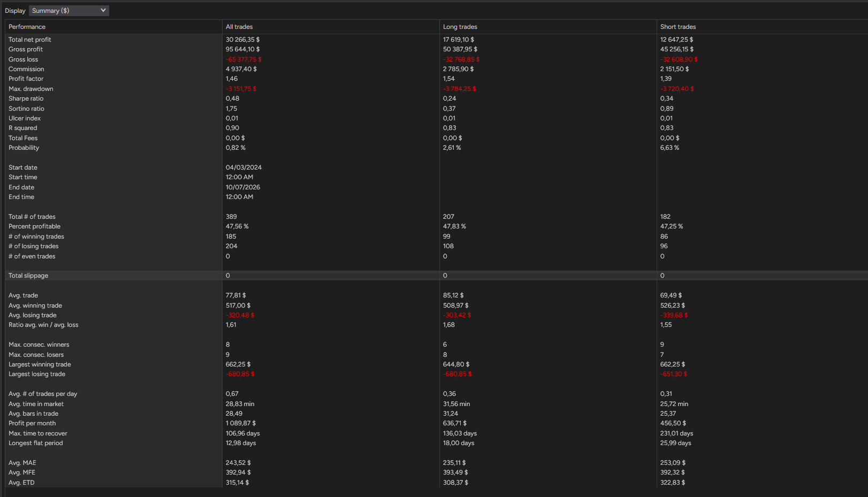Click the All trades column header
This screenshot has width=868, height=497.
tap(239, 27)
